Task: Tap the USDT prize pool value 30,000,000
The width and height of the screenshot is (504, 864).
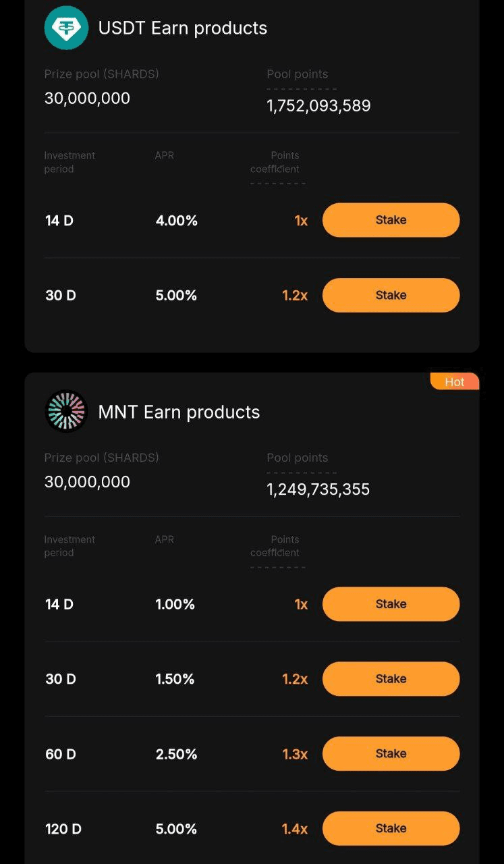Action: pyautogui.click(x=87, y=98)
